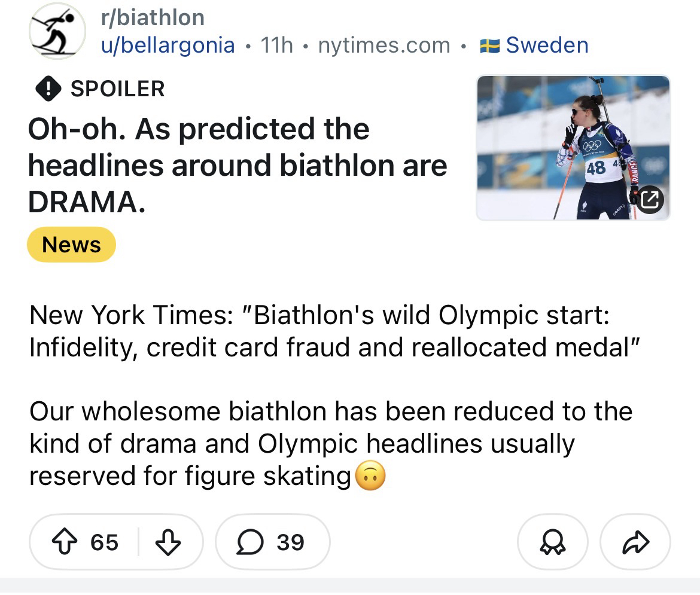The image size is (700, 595).
Task: Share the post using the arrow icon
Action: pos(635,542)
